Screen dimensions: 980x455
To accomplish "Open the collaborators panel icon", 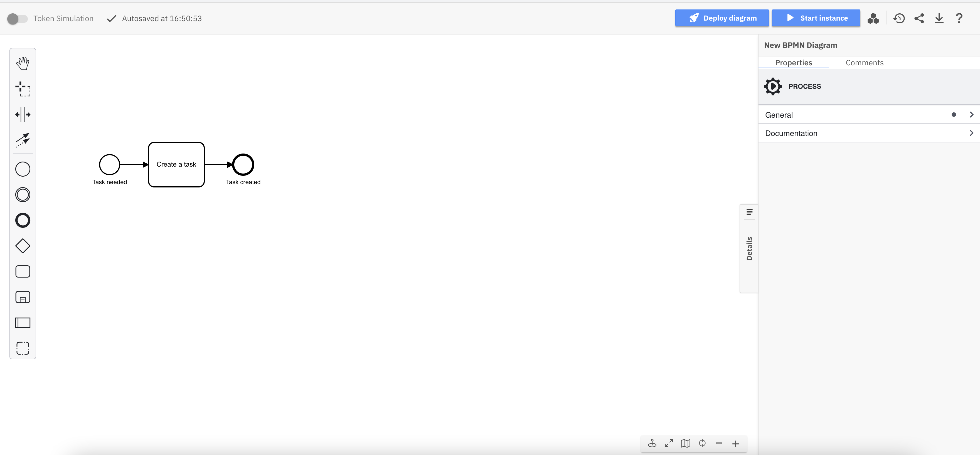I will coord(873,18).
